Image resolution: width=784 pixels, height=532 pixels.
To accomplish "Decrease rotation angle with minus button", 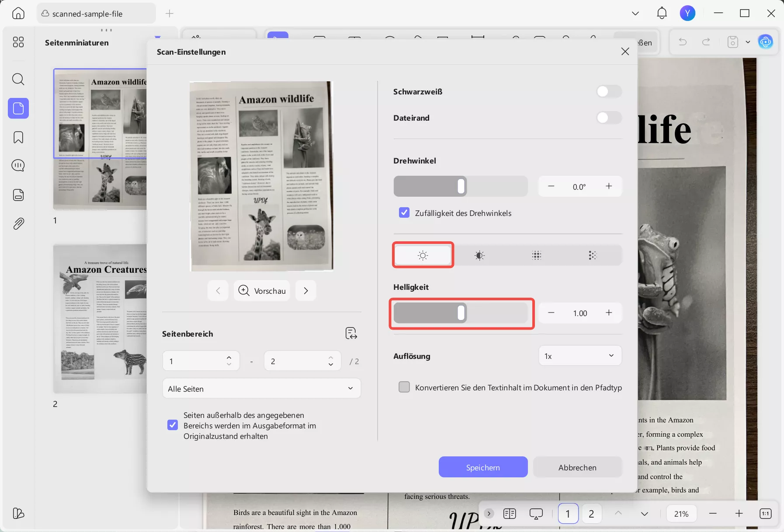I will [x=551, y=186].
